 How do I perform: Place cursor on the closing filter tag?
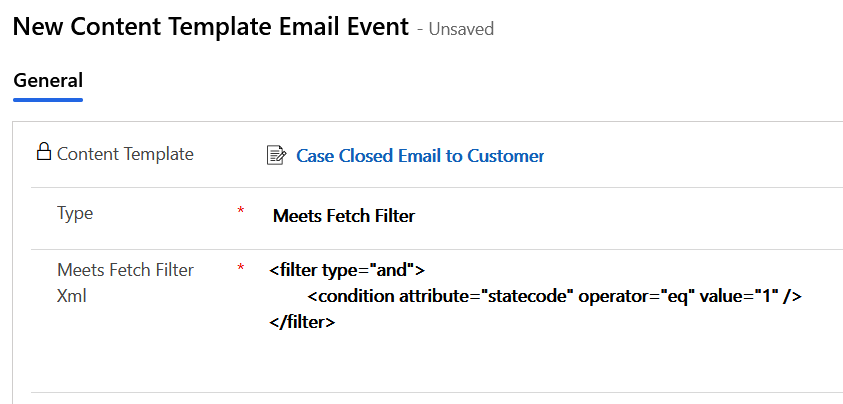(x=302, y=323)
